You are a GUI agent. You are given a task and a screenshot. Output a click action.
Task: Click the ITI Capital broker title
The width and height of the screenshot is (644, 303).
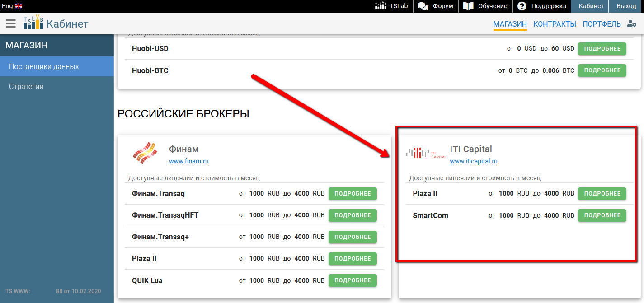point(471,149)
